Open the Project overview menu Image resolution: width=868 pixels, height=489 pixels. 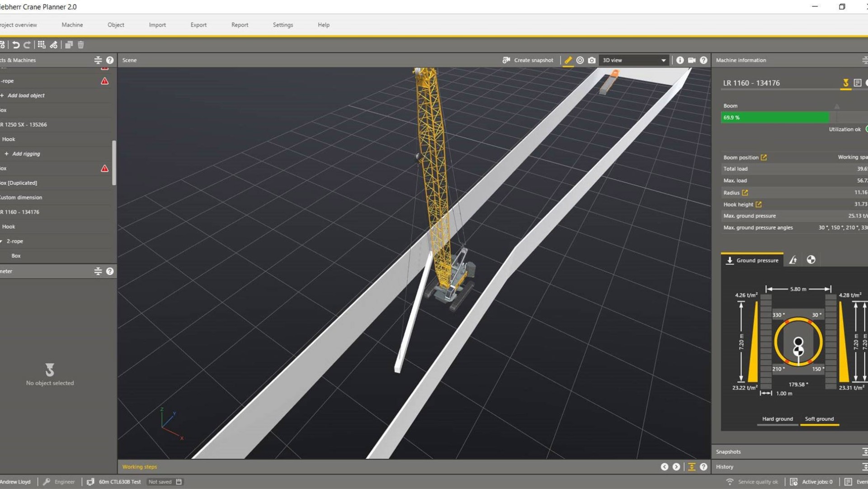click(x=19, y=25)
